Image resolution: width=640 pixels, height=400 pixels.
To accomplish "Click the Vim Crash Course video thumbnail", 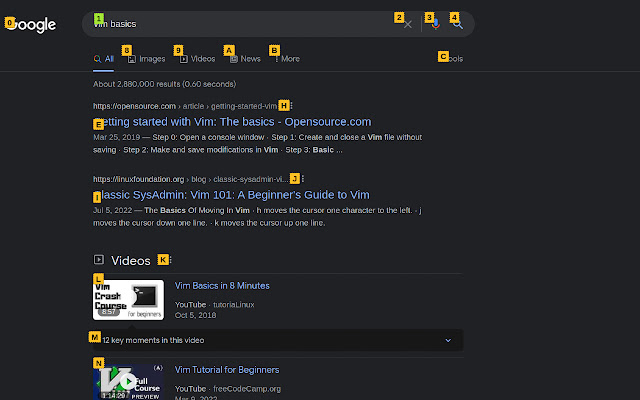I will coord(128,299).
